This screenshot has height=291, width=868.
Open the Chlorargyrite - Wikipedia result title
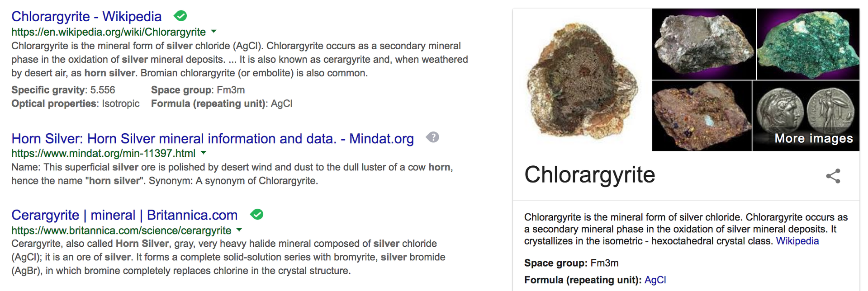(86, 16)
